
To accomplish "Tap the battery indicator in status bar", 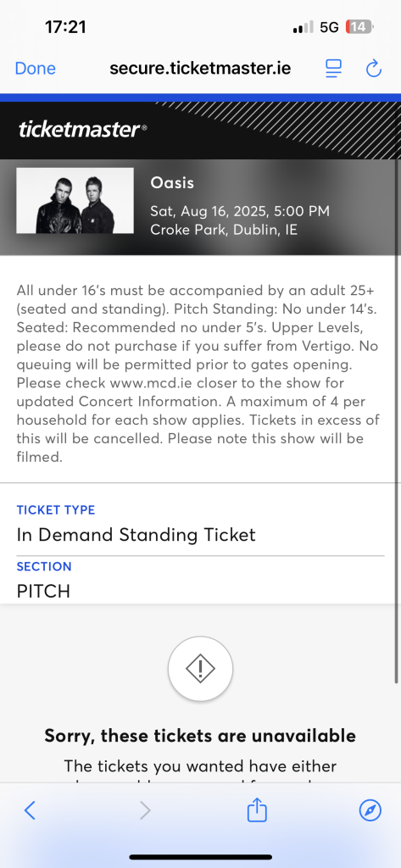I will [359, 26].
